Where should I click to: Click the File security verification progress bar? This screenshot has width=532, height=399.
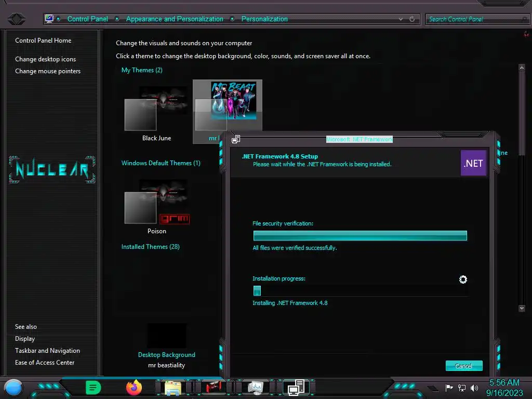click(x=360, y=235)
